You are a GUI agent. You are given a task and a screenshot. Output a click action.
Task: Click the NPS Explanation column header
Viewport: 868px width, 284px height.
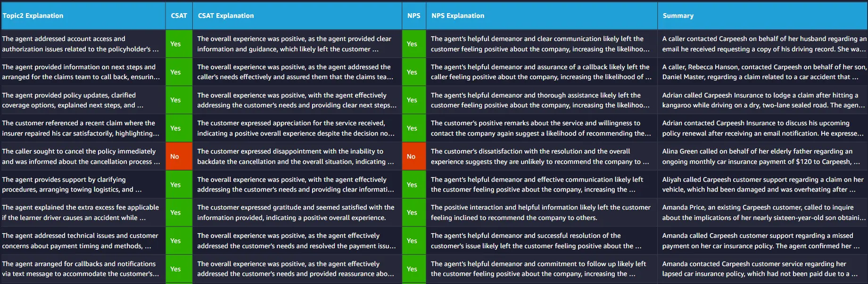[541, 16]
